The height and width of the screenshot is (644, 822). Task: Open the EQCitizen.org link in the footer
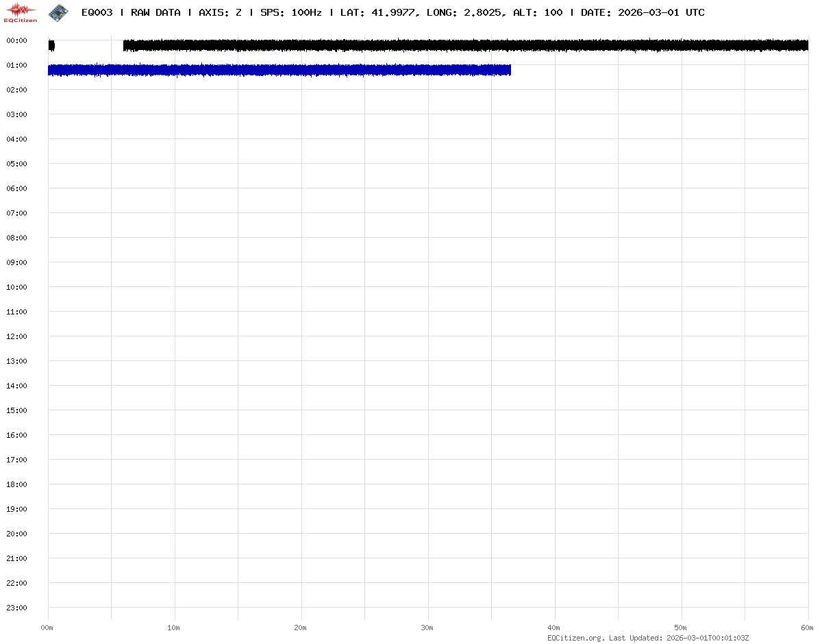point(575,638)
